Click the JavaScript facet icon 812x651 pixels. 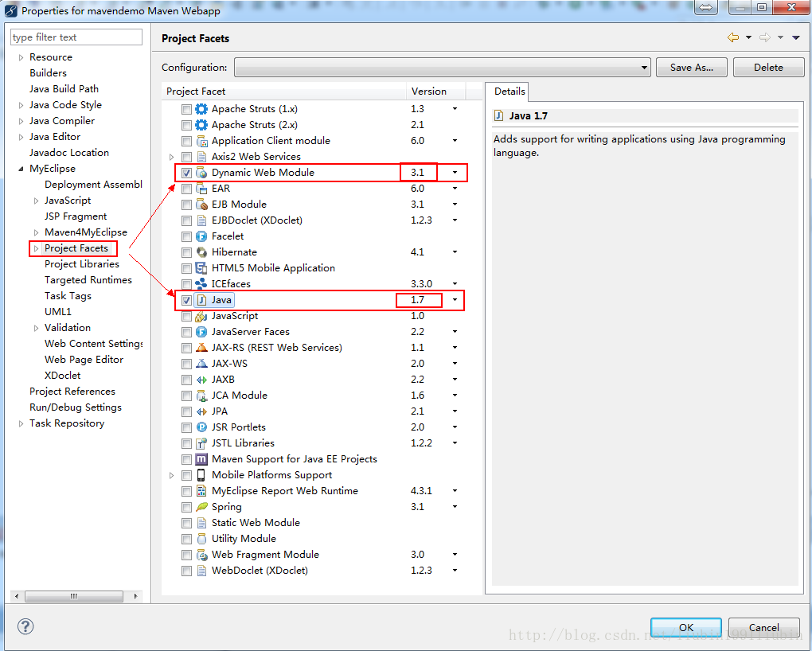(201, 317)
